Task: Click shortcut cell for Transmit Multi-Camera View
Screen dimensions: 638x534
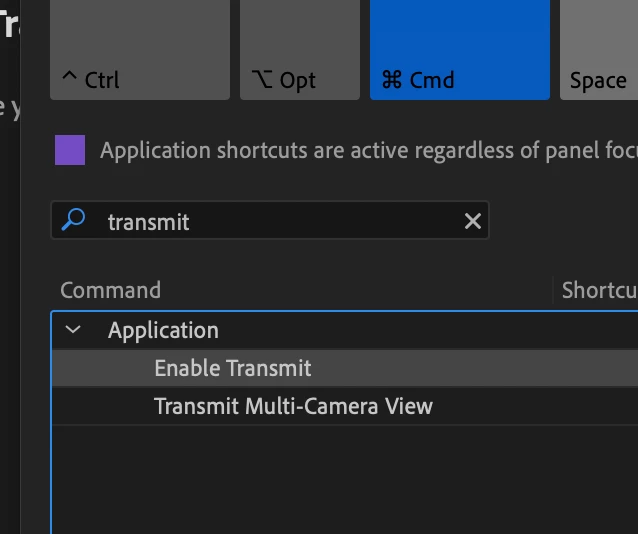Action: coord(596,406)
